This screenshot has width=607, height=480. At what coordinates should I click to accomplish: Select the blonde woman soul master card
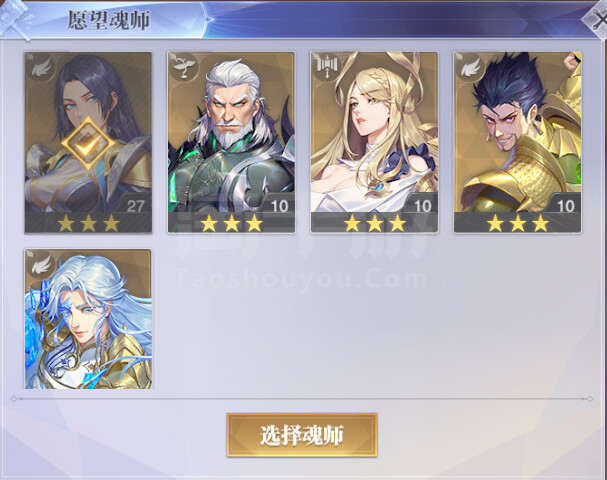click(374, 143)
